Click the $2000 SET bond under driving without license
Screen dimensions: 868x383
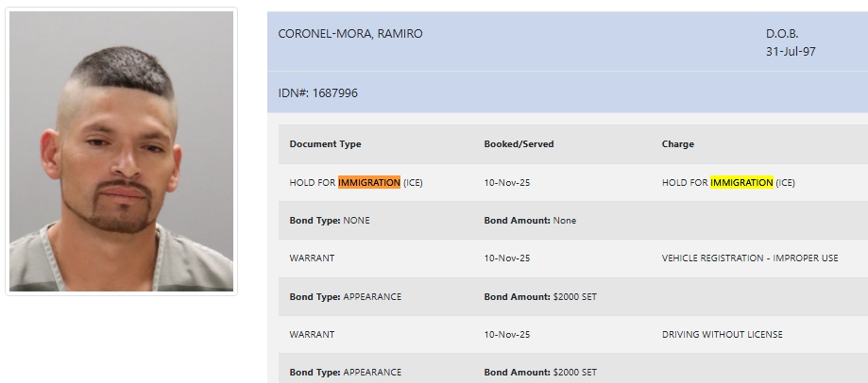tap(574, 373)
